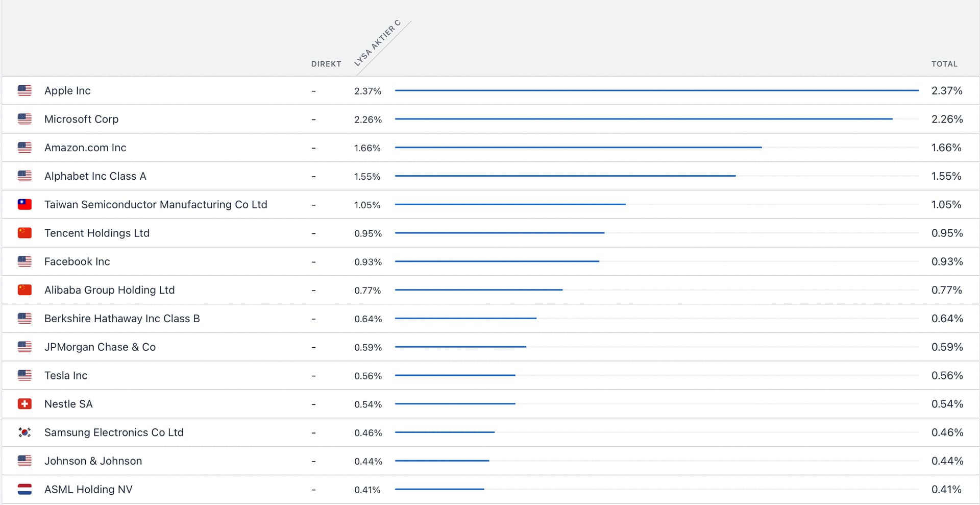Click Alphabet Inc Class A name
Screen dimensions: 980x505
pos(95,176)
